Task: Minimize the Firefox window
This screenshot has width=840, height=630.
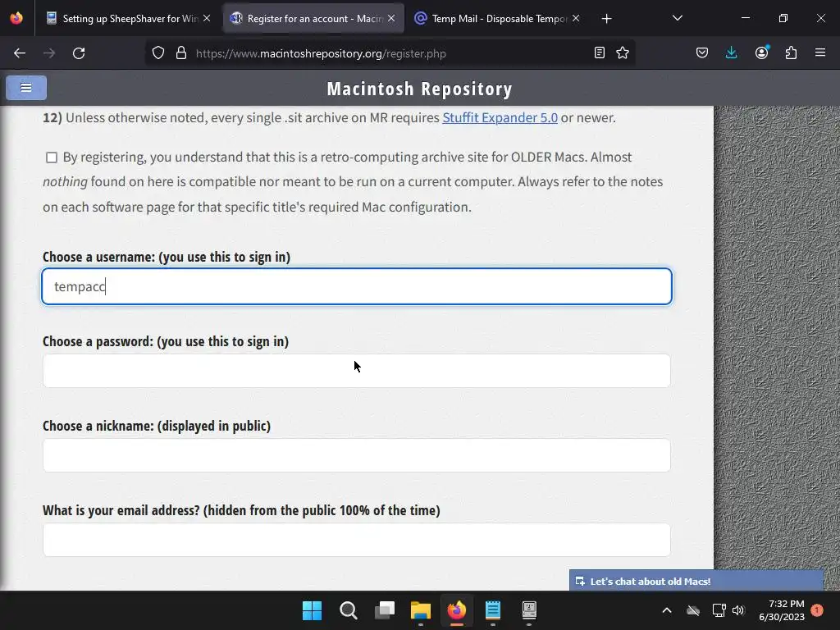Action: coord(745,18)
